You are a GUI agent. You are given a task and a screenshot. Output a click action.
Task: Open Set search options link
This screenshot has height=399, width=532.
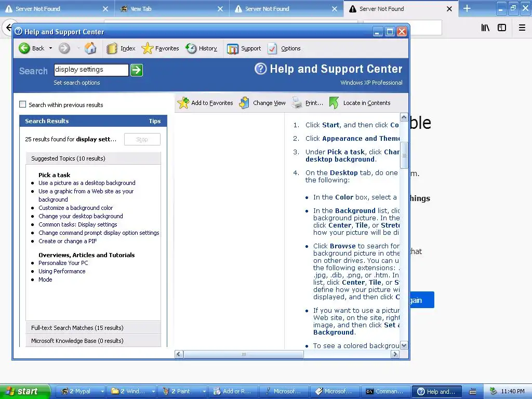(77, 83)
